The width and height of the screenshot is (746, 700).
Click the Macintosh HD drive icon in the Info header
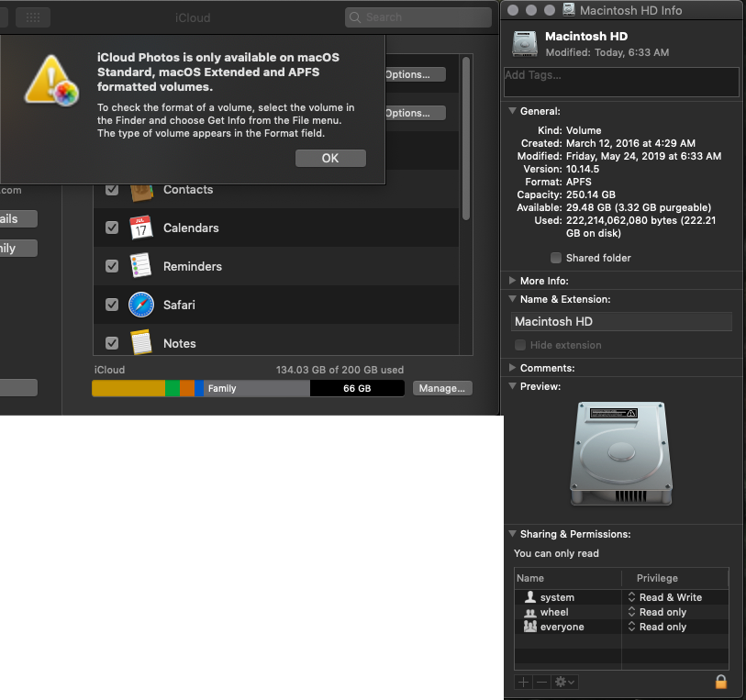click(x=525, y=44)
